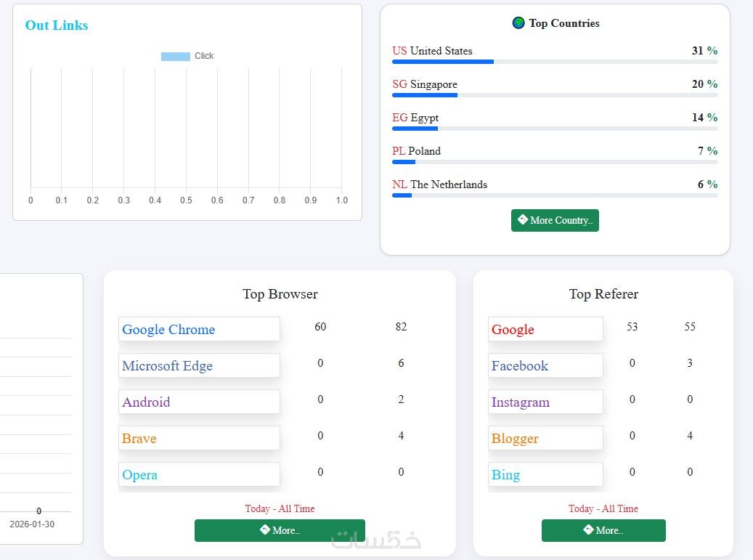Viewport: 753px width, 560px height.
Task: Open the Google referer entry
Action: pos(545,329)
